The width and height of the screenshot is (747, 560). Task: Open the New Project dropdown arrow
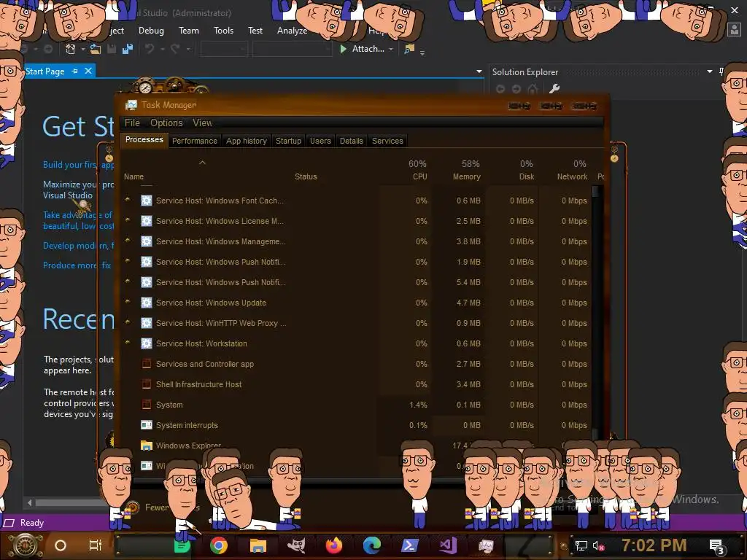(83, 49)
